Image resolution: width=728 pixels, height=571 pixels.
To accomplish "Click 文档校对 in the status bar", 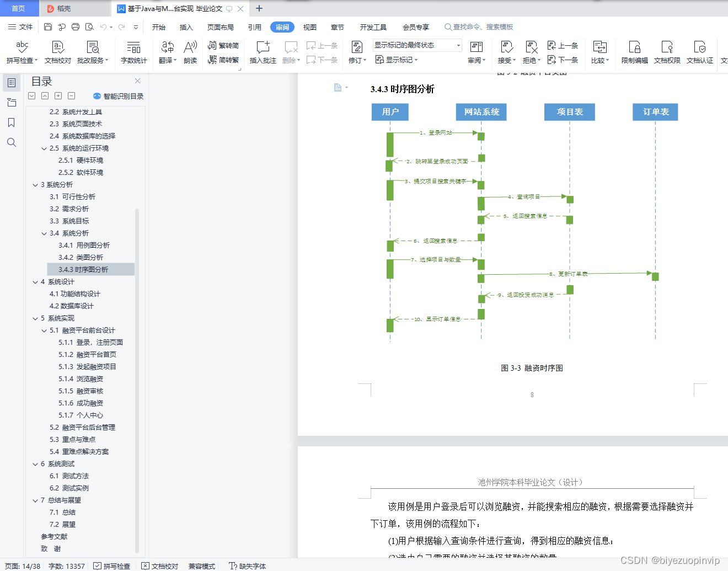I will [160, 566].
